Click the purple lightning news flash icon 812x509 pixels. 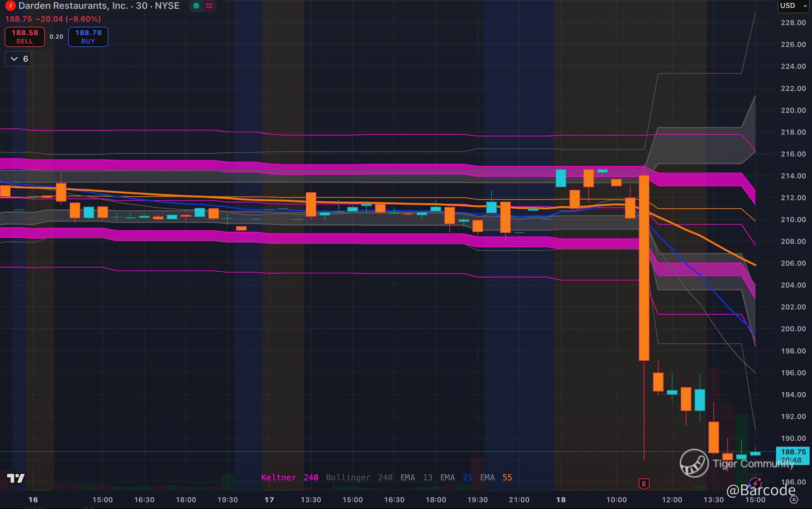(755, 484)
